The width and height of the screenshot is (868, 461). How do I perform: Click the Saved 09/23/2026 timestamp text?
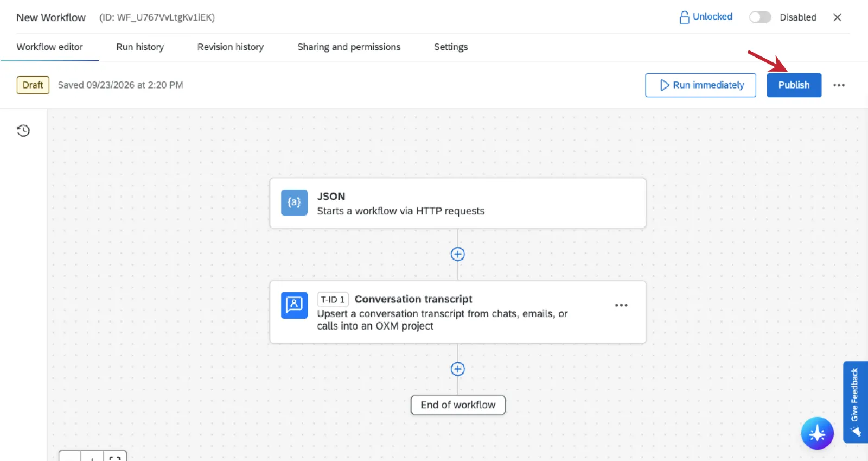click(x=120, y=85)
